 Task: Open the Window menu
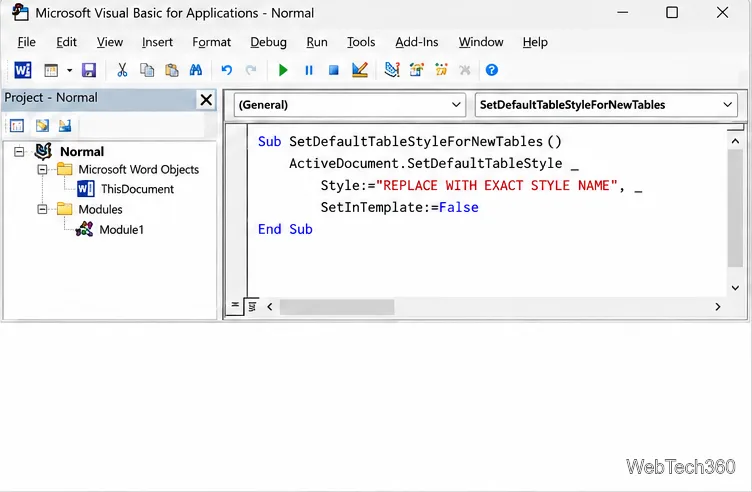pyautogui.click(x=481, y=42)
